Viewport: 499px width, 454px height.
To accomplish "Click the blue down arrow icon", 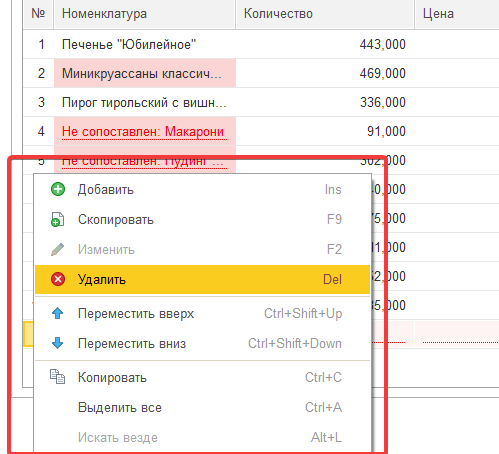I will (x=58, y=343).
